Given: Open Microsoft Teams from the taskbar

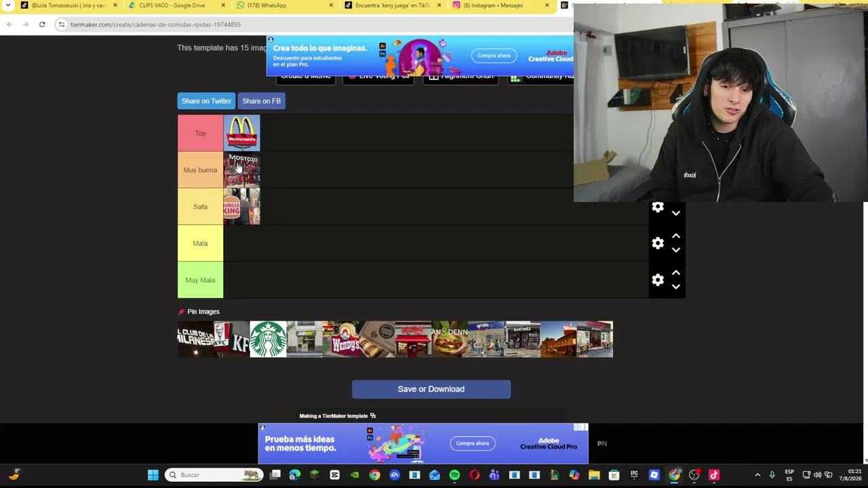Looking at the screenshot, I should (x=494, y=475).
